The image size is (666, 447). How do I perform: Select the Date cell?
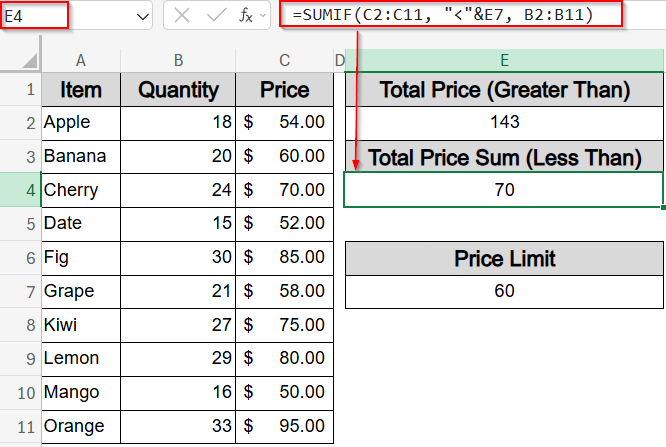[x=81, y=224]
